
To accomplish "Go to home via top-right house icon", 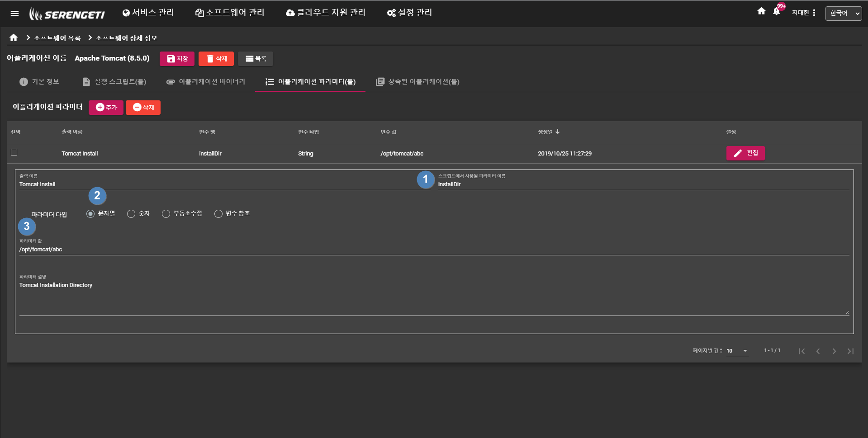I will [x=761, y=11].
